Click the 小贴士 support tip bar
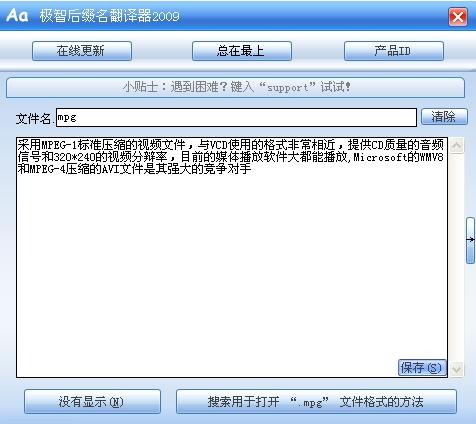Image resolution: width=476 pixels, height=424 pixels. coord(235,87)
